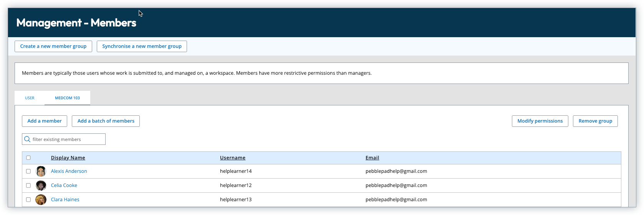Check the box for Celia Cooke
This screenshot has height=215, width=644.
pos(28,185)
